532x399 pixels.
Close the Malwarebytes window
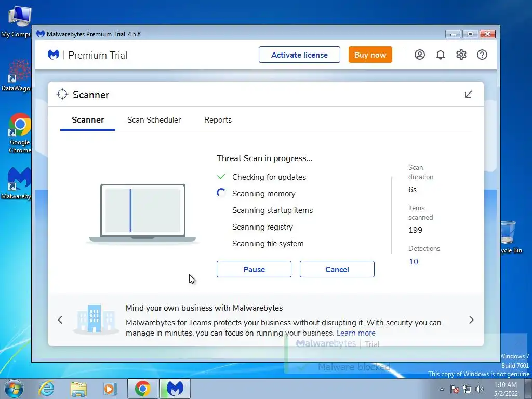(487, 34)
